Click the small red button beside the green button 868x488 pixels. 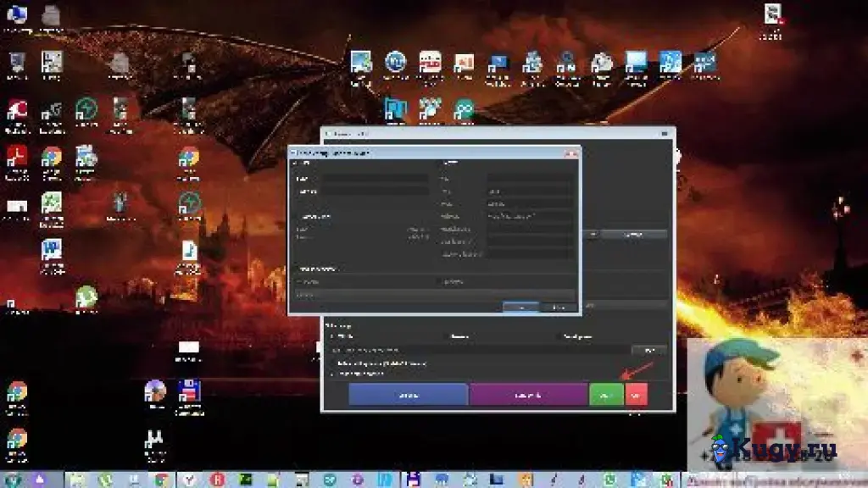[636, 395]
